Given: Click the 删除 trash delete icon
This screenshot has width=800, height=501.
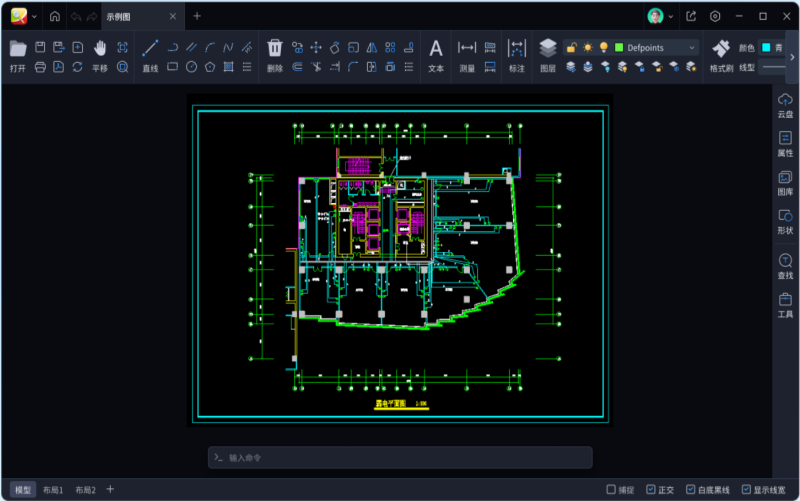Looking at the screenshot, I should [x=275, y=48].
